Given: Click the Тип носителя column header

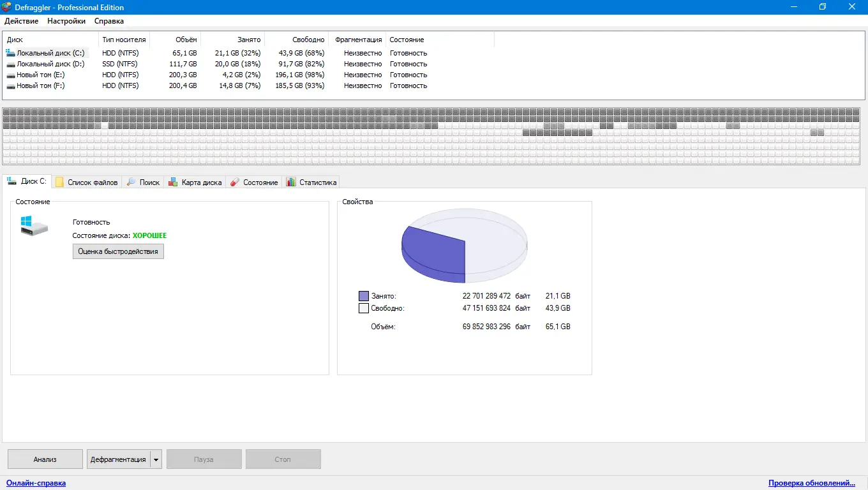Looking at the screenshot, I should (124, 40).
